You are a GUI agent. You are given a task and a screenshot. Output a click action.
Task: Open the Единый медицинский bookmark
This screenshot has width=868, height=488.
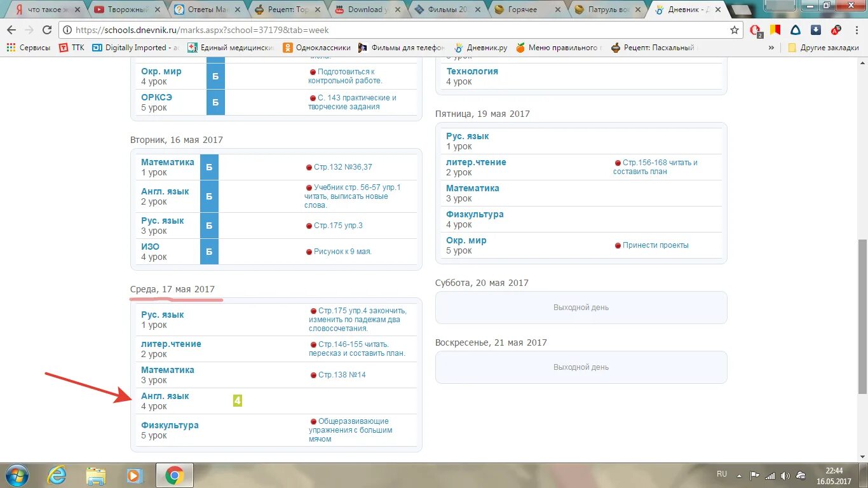coord(231,48)
